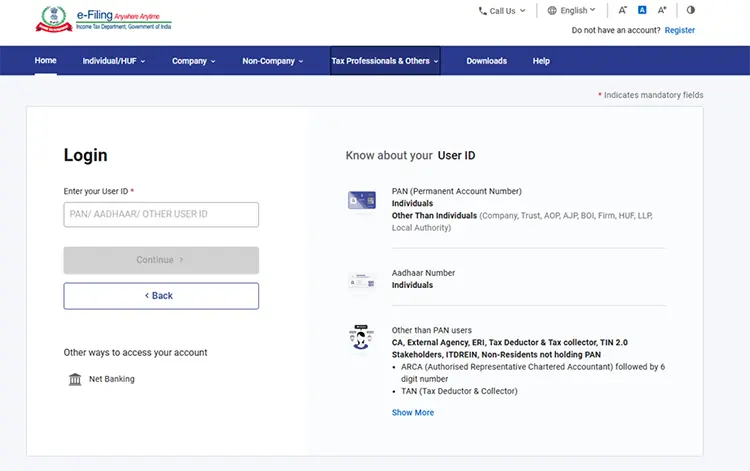This screenshot has width=750, height=471.
Task: Click the Continue button
Action: [161, 260]
